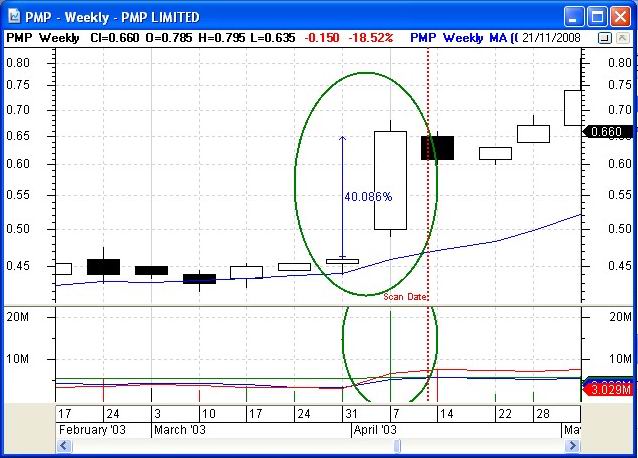Screen dimensions: 638x458
Task: Click the '14' date axis label
Action: point(446,414)
